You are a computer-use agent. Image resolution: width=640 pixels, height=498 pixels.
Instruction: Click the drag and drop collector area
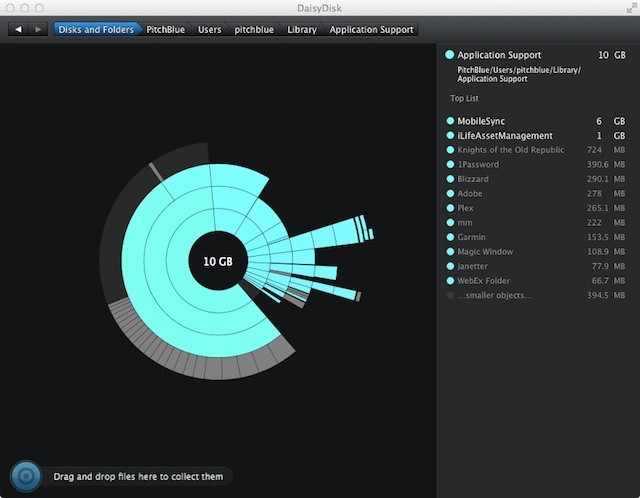point(140,477)
